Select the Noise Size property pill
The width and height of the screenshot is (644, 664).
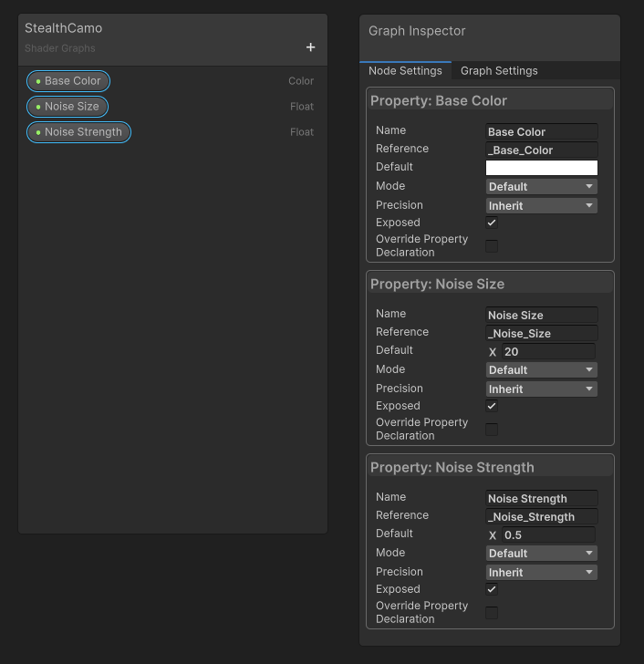[x=68, y=107]
